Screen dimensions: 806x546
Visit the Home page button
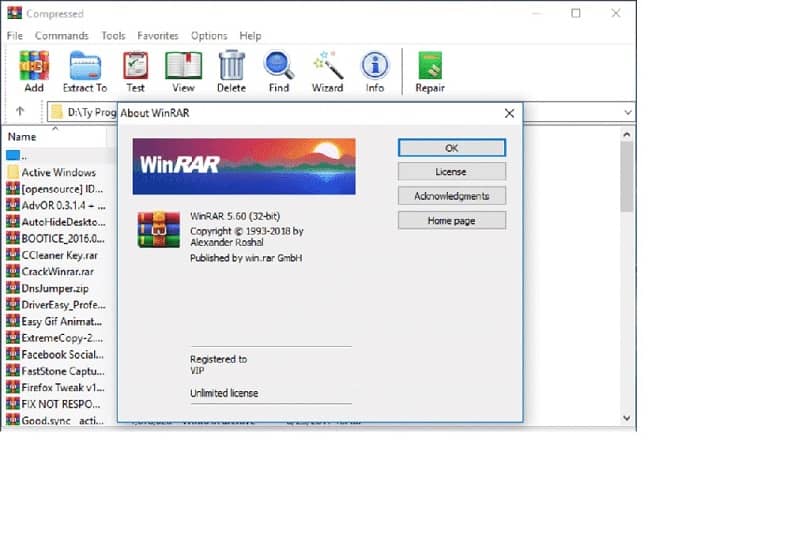[x=452, y=221]
